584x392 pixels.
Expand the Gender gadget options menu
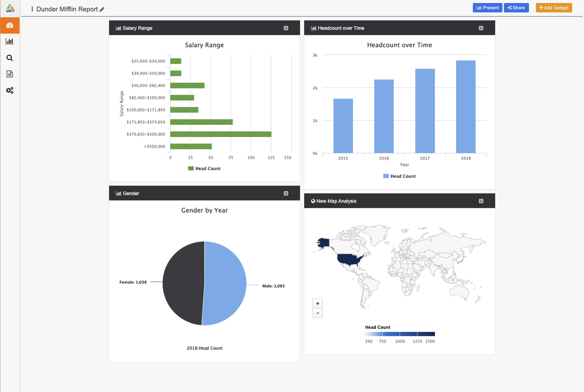coord(286,194)
